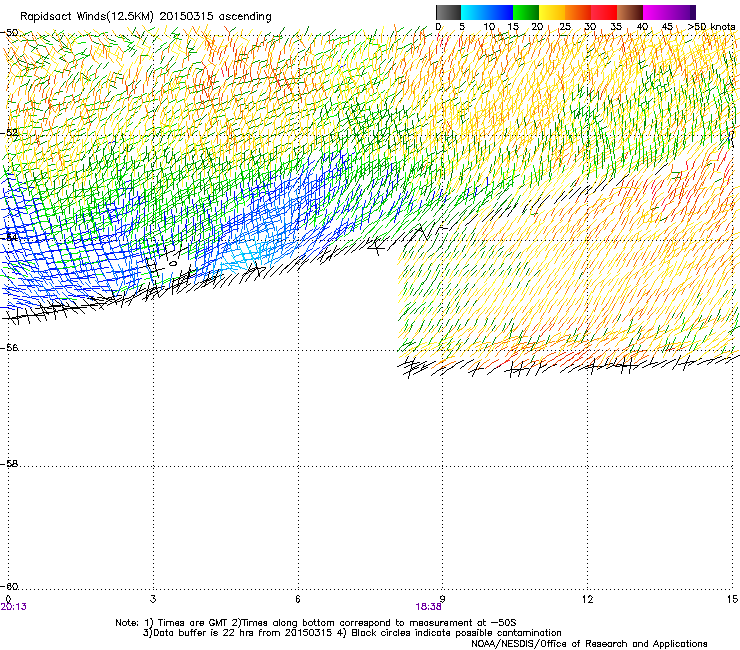Click the red 30-35 knots color band
This screenshot has height=650, width=740.
(604, 12)
